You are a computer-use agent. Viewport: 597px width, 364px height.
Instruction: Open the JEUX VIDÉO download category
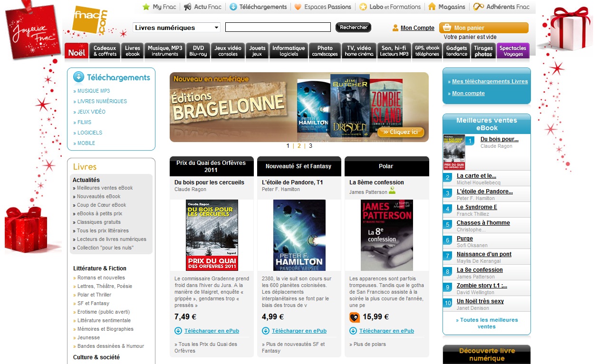point(92,112)
